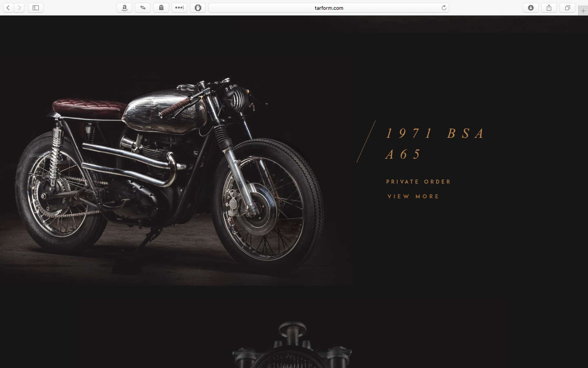Go forward to the next page
The height and width of the screenshot is (368, 588).
click(19, 8)
